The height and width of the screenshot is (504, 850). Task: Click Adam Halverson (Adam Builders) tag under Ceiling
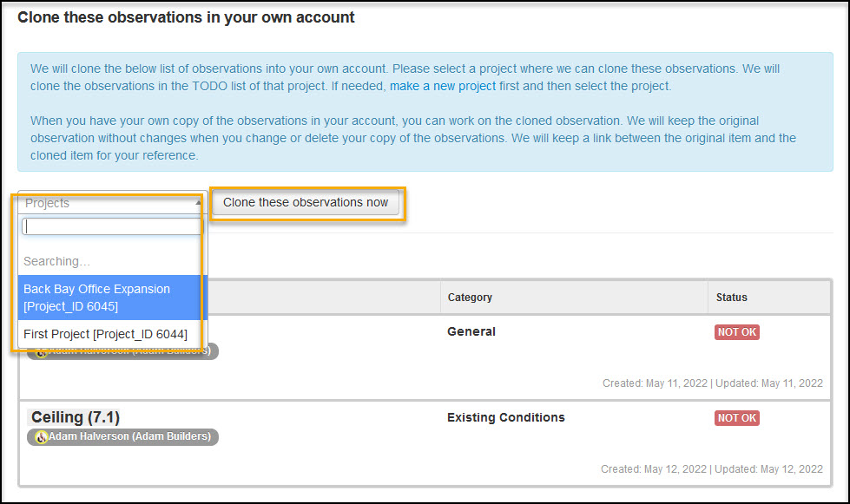click(x=129, y=437)
